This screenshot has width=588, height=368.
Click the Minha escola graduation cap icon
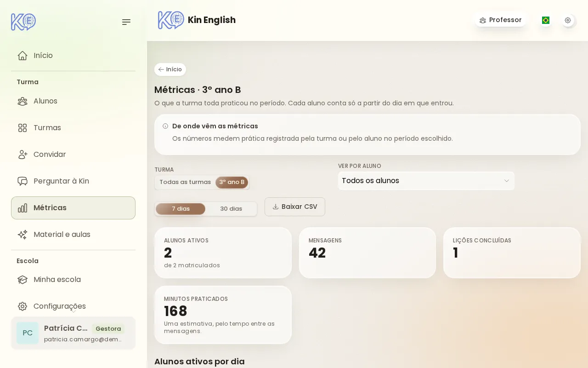point(23,280)
